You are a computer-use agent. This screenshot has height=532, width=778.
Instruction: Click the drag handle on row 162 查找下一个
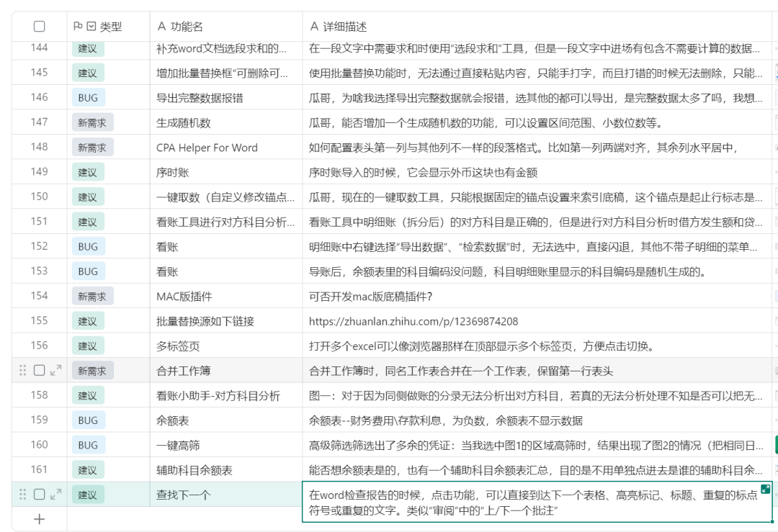click(x=22, y=495)
